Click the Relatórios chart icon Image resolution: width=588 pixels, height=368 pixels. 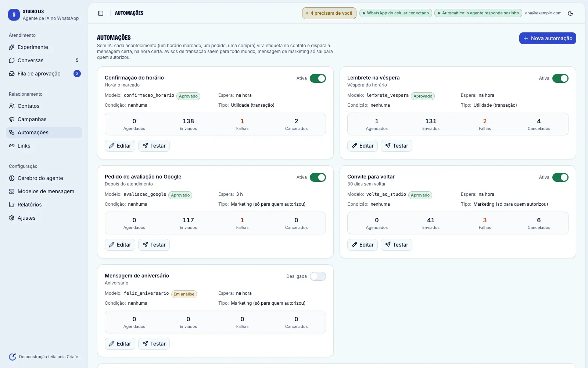(x=12, y=205)
